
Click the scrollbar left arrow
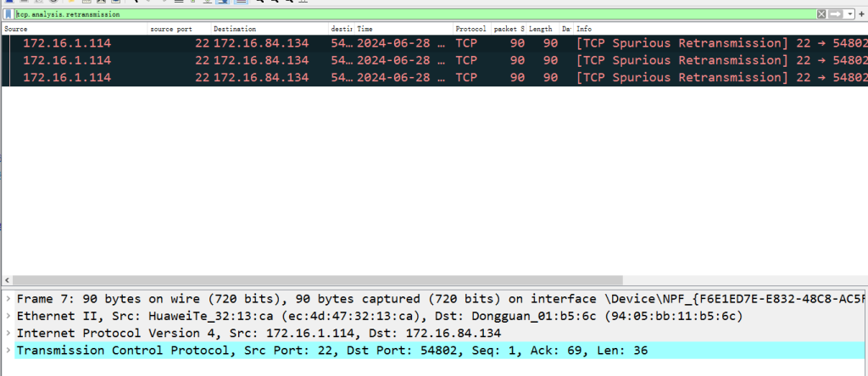8,280
